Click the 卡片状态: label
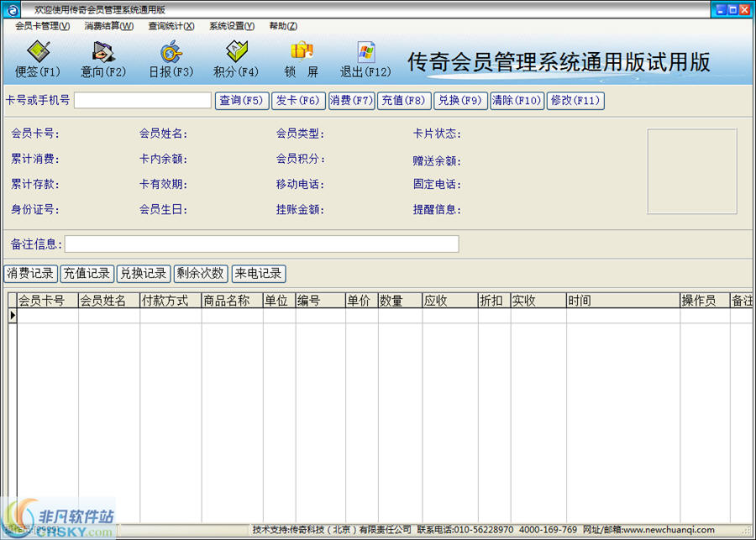This screenshot has height=540, width=756. pos(437,134)
